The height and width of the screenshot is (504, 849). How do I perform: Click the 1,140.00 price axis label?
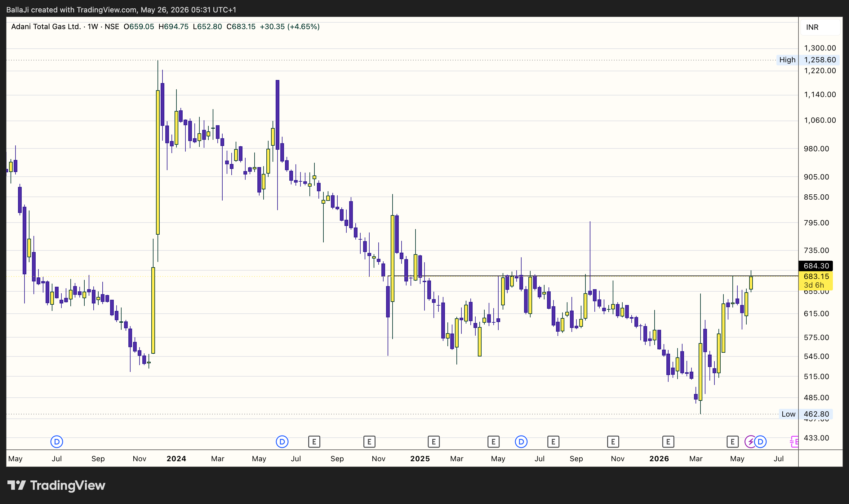point(820,95)
